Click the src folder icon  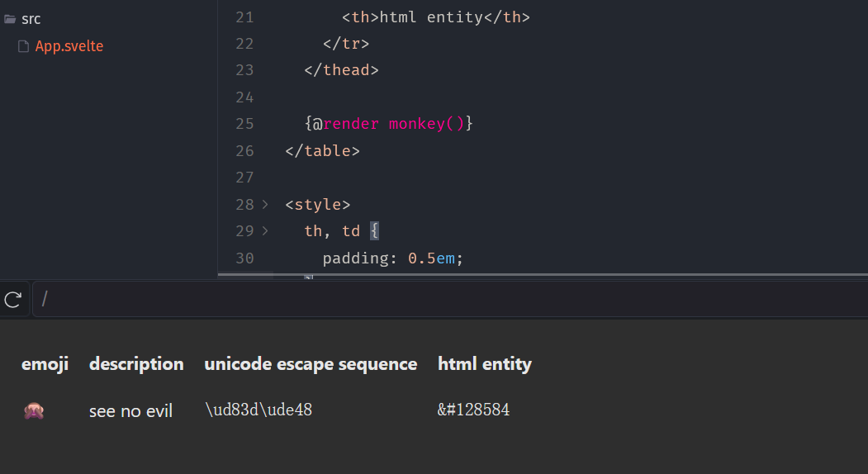(10, 19)
